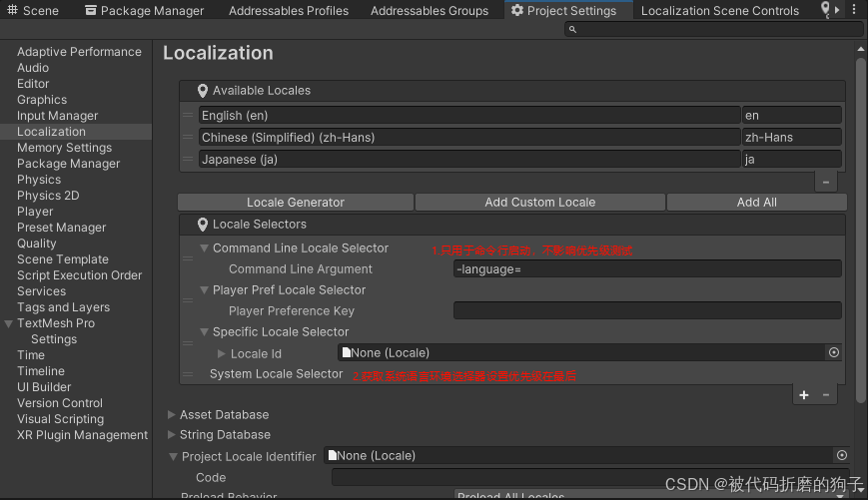
Task: Select the Preset Manager category
Action: (x=62, y=228)
